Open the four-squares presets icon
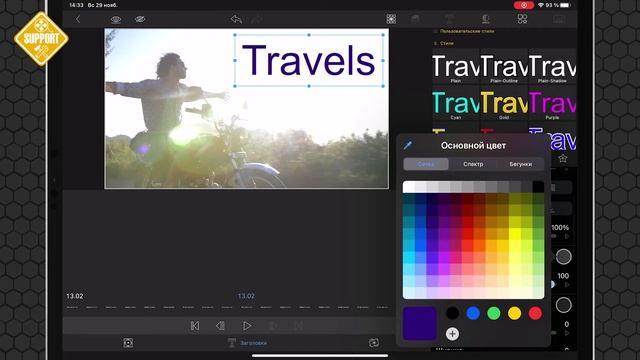 pyautogui.click(x=522, y=19)
